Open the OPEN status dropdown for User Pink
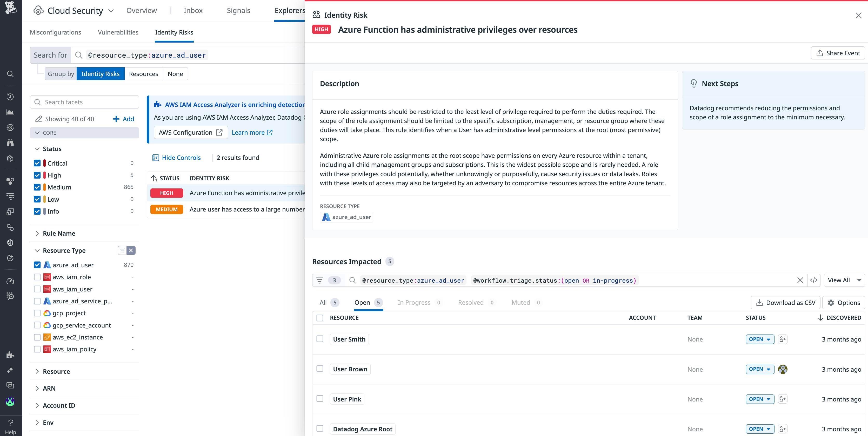 (x=760, y=399)
